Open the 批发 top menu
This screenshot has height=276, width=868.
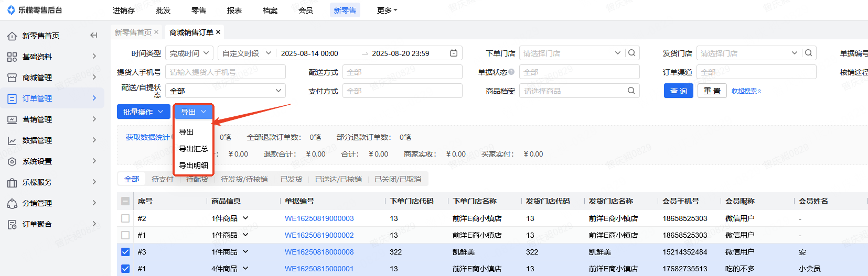coord(163,10)
